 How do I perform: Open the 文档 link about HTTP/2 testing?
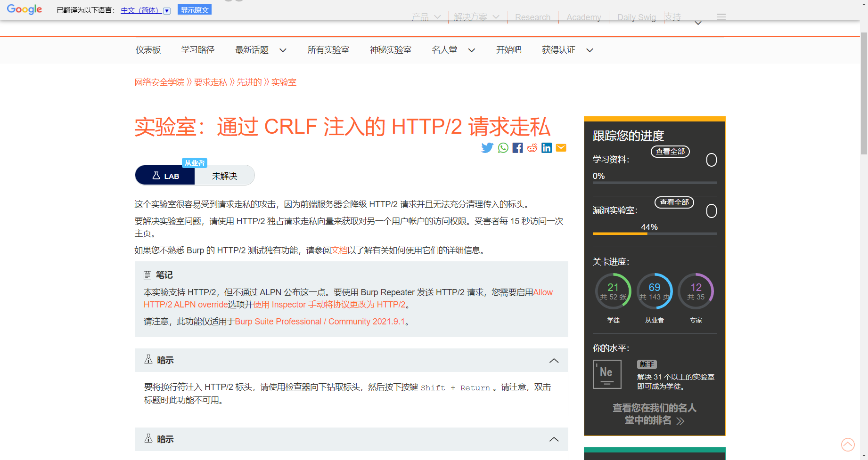[338, 250]
